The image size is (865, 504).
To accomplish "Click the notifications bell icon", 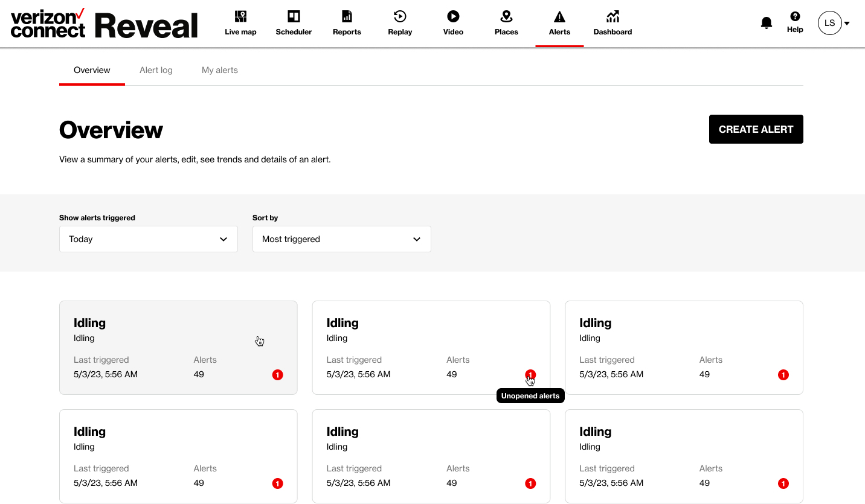I will (766, 22).
